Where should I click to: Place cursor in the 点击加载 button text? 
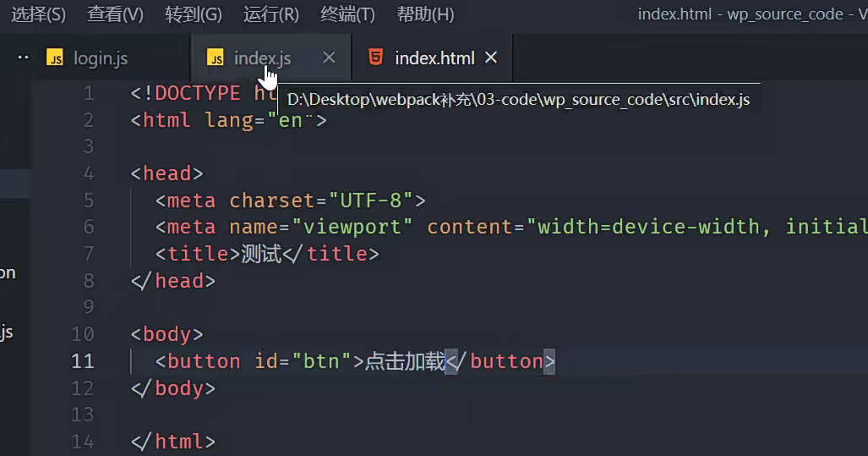click(x=404, y=361)
